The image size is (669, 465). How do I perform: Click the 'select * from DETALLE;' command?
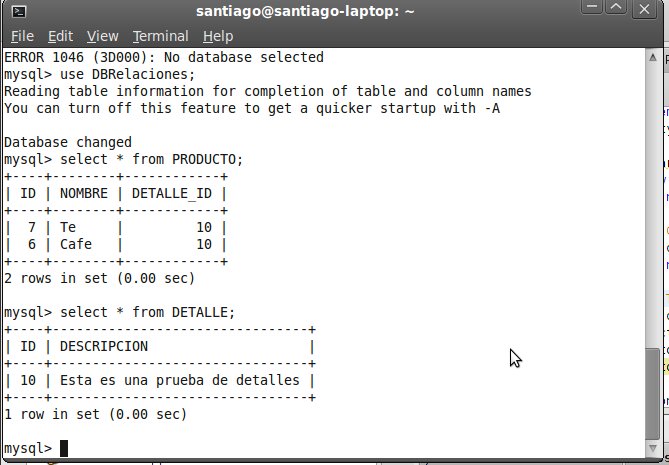[x=148, y=312]
